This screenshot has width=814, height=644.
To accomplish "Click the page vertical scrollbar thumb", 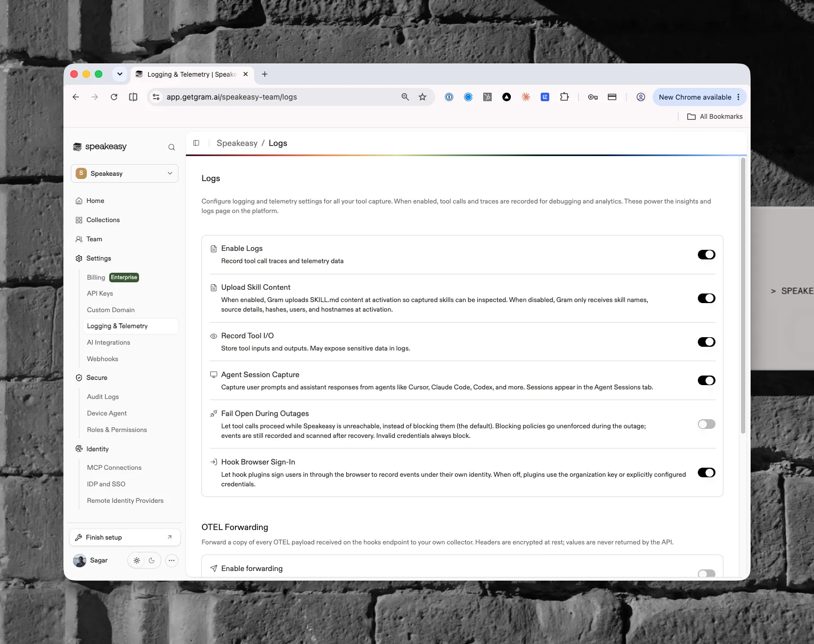I will tap(743, 296).
